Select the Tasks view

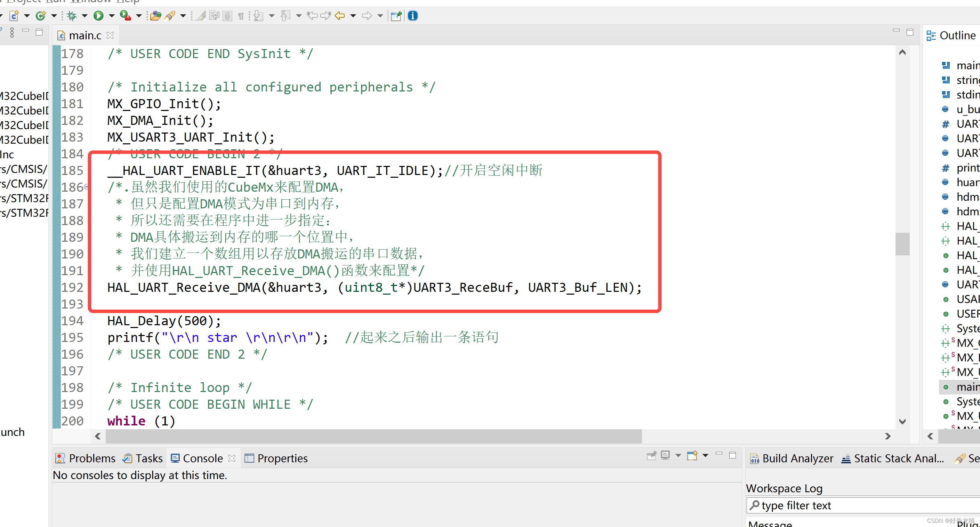(x=148, y=458)
